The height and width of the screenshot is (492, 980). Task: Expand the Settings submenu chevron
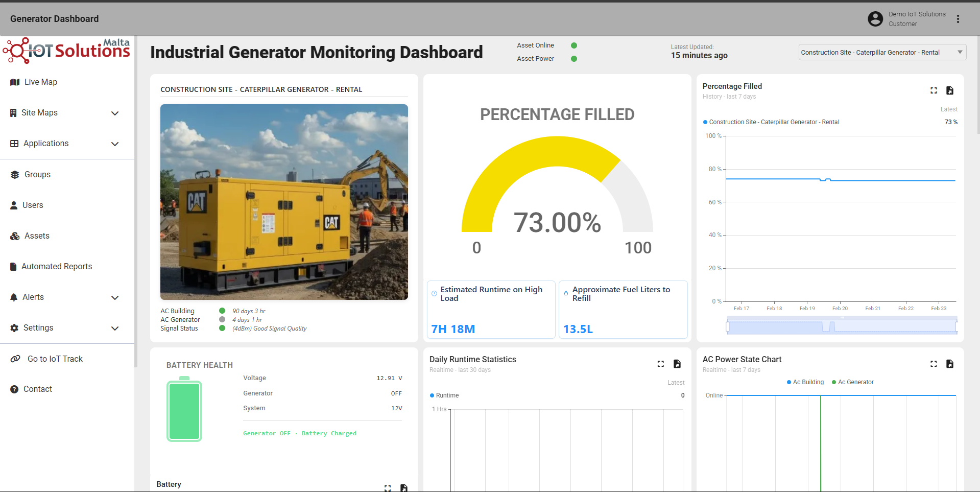click(115, 329)
